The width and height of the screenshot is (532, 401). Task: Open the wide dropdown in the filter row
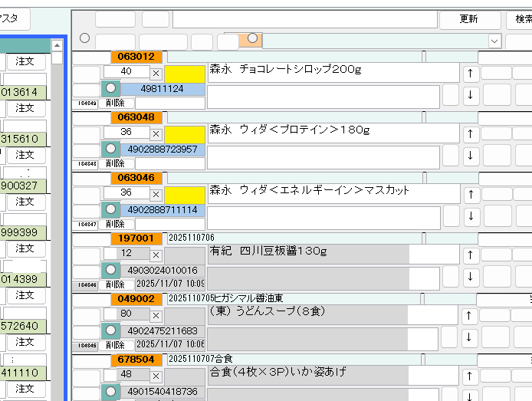click(x=494, y=41)
